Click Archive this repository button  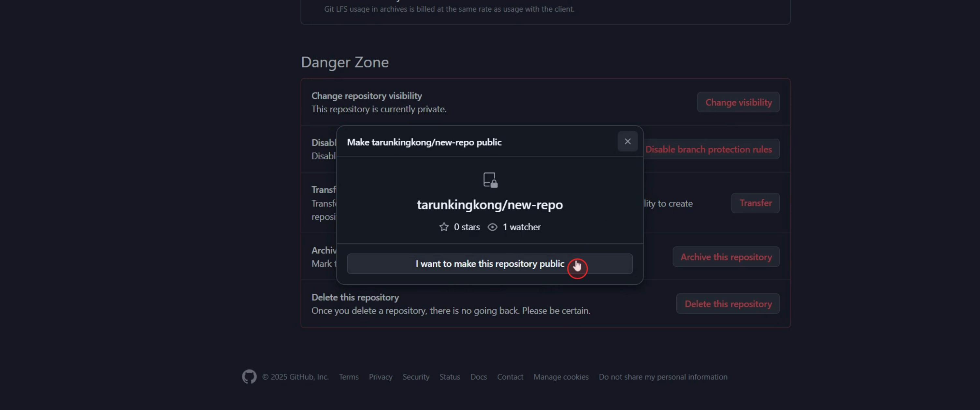(x=726, y=257)
